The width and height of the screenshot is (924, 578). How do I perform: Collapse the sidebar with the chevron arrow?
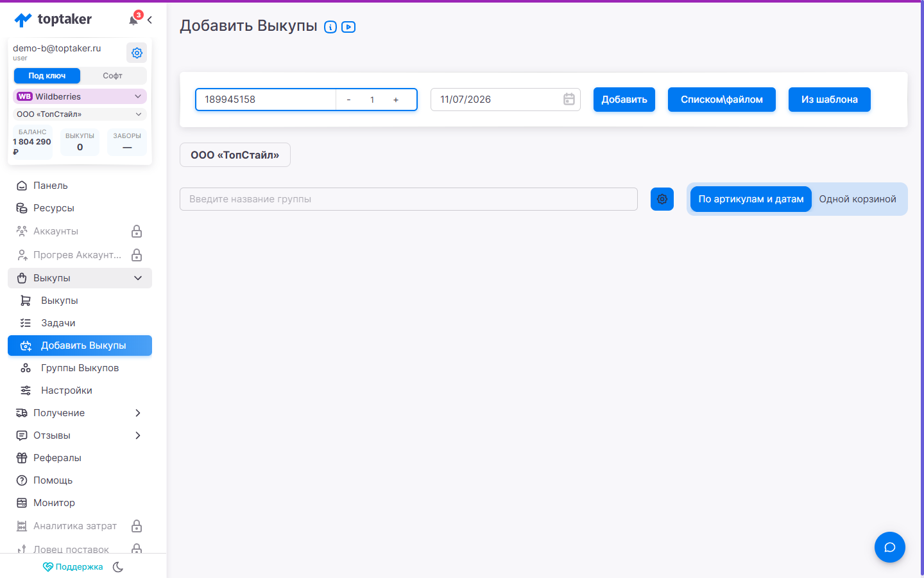coord(150,20)
